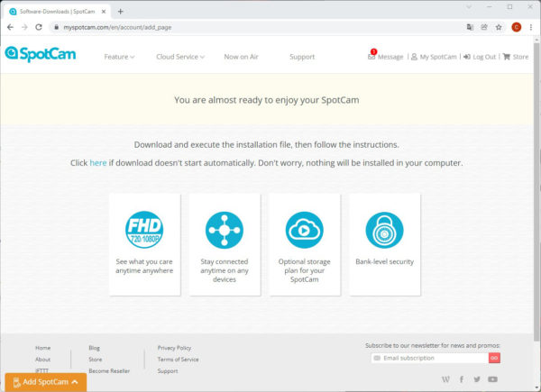Image resolution: width=541 pixels, height=392 pixels.
Task: Click the Store shopping cart icon
Action: (x=507, y=57)
